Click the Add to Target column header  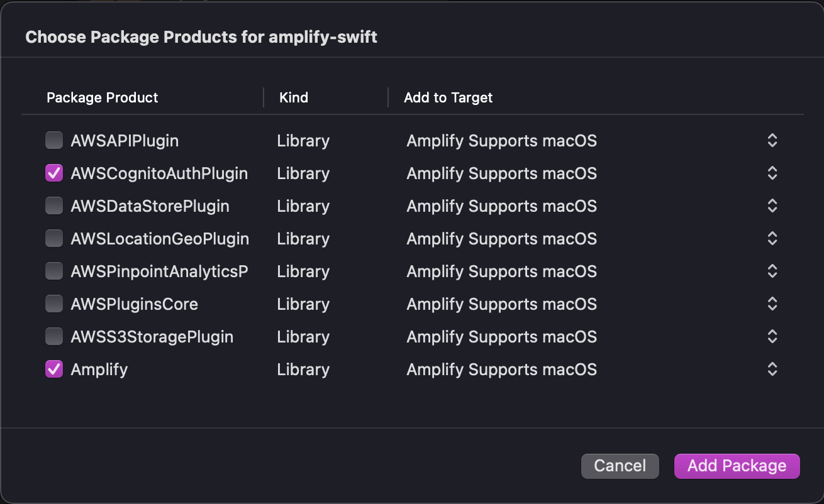[x=448, y=97]
